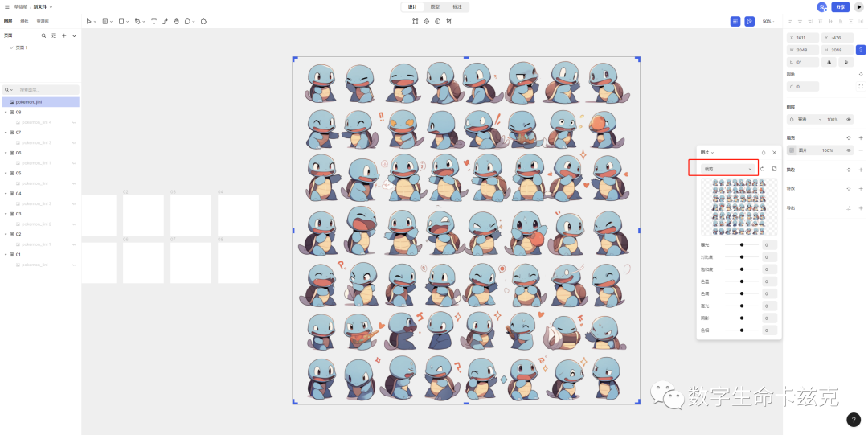
Task: Add an export setting with plus button
Action: coord(861,207)
